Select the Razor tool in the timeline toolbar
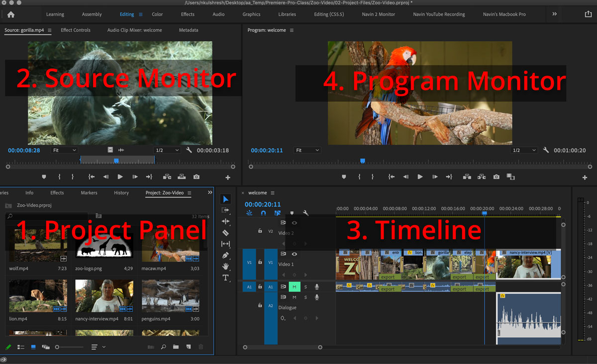597x364 pixels. tap(225, 232)
